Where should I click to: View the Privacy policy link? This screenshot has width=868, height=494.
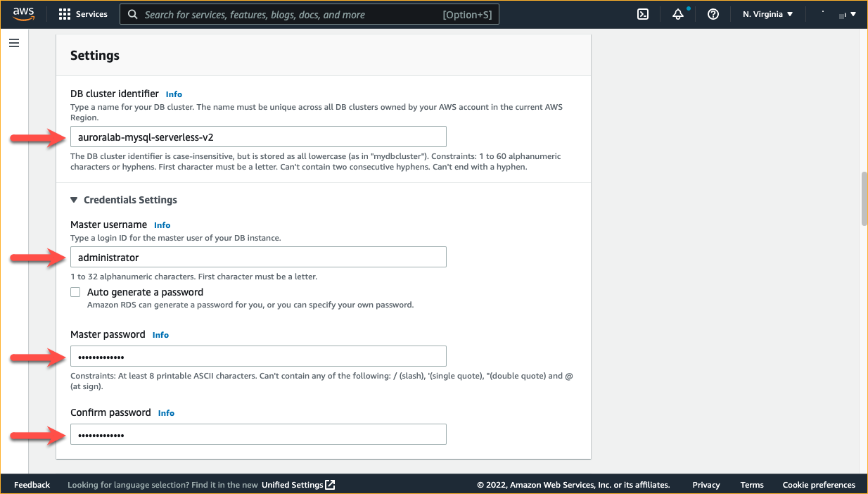[706, 484]
